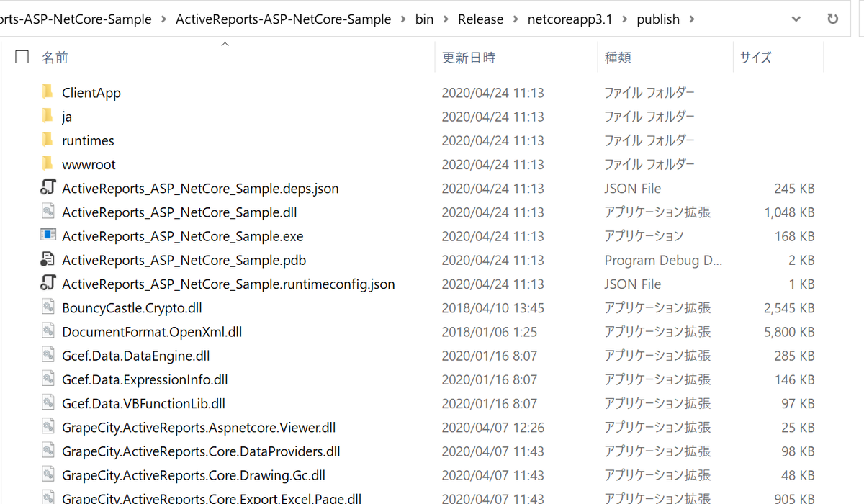Select ActiveReports_ASP_NetCore_Sample.pdb file name

(184, 260)
